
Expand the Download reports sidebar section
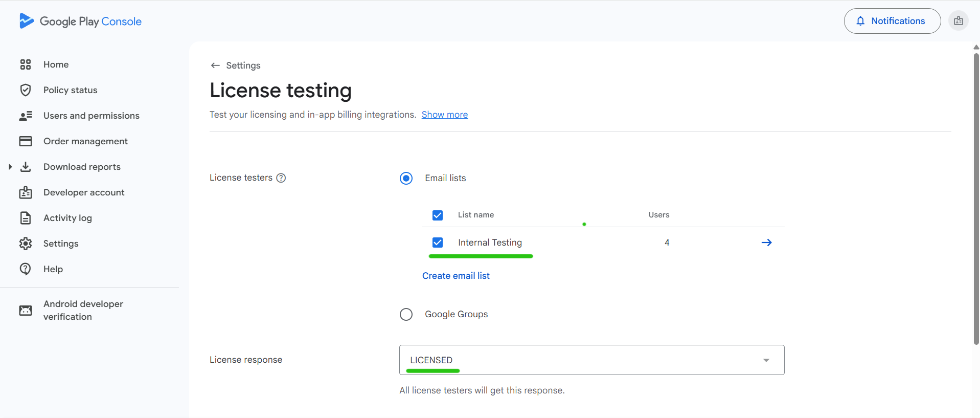point(10,167)
